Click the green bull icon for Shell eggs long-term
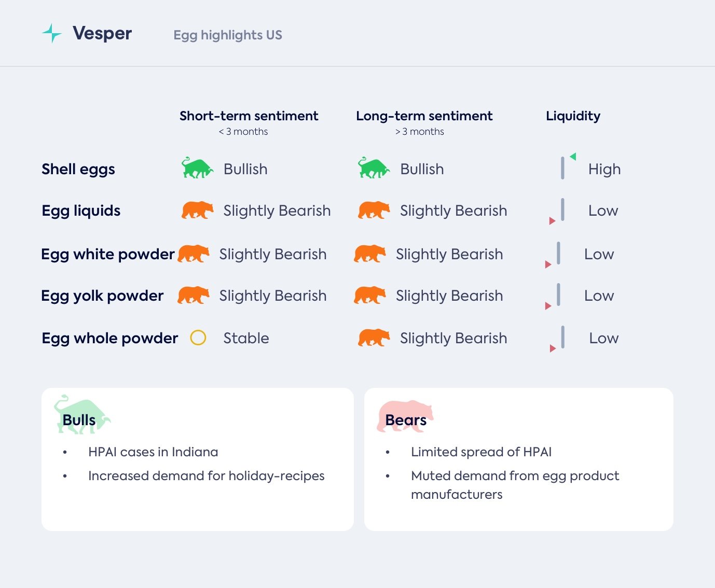Image resolution: width=715 pixels, height=588 pixels. coord(374,168)
